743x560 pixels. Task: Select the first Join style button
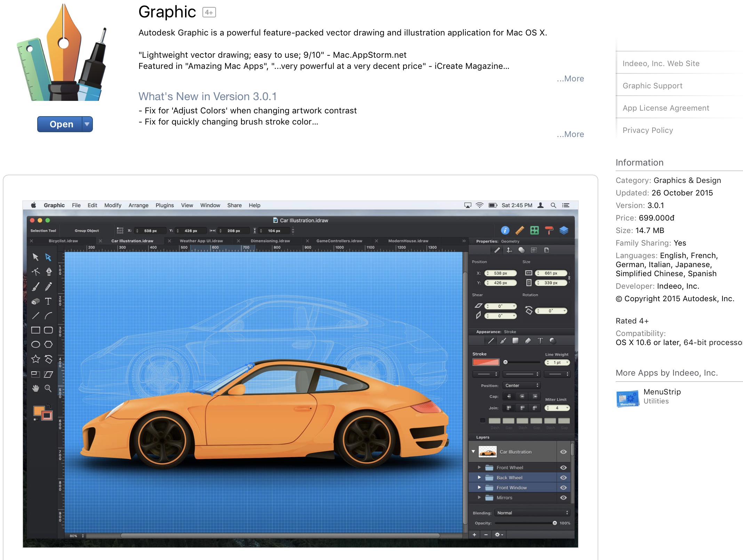click(509, 408)
